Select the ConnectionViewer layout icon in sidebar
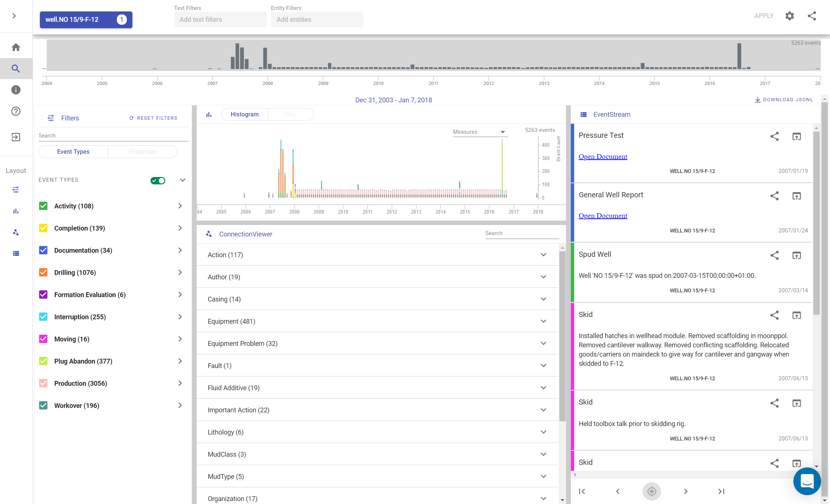Image resolution: width=830 pixels, height=504 pixels. tap(16, 232)
